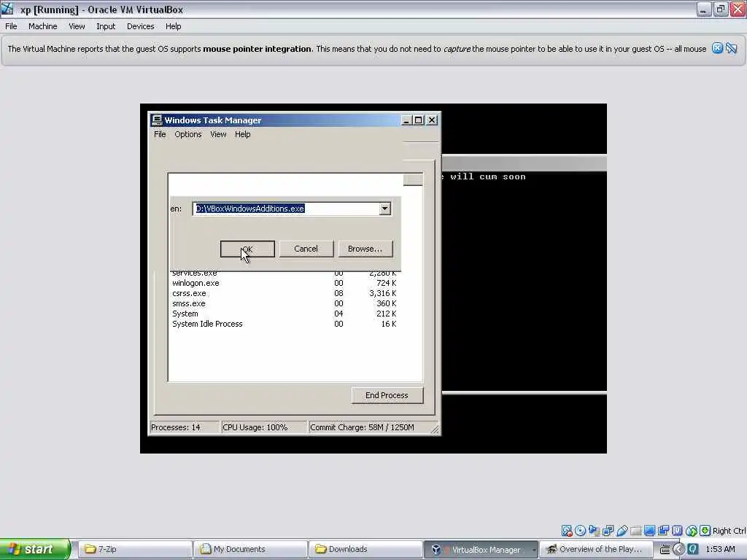
Task: Click the Browse... button
Action: point(365,249)
